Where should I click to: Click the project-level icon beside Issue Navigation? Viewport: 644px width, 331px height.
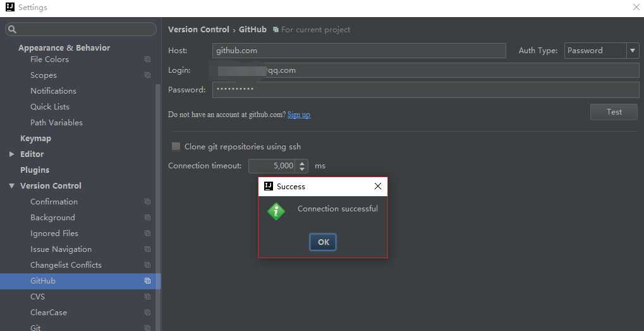click(x=147, y=249)
